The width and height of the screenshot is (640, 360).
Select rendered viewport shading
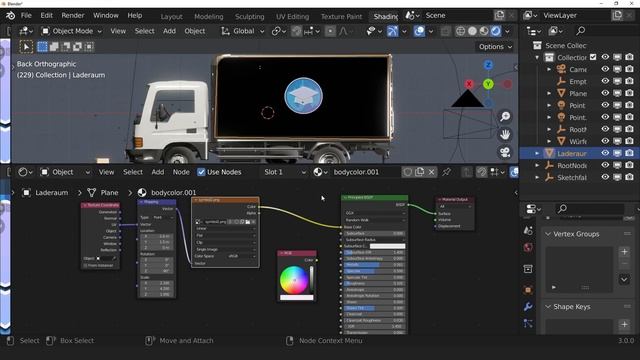pos(496,31)
